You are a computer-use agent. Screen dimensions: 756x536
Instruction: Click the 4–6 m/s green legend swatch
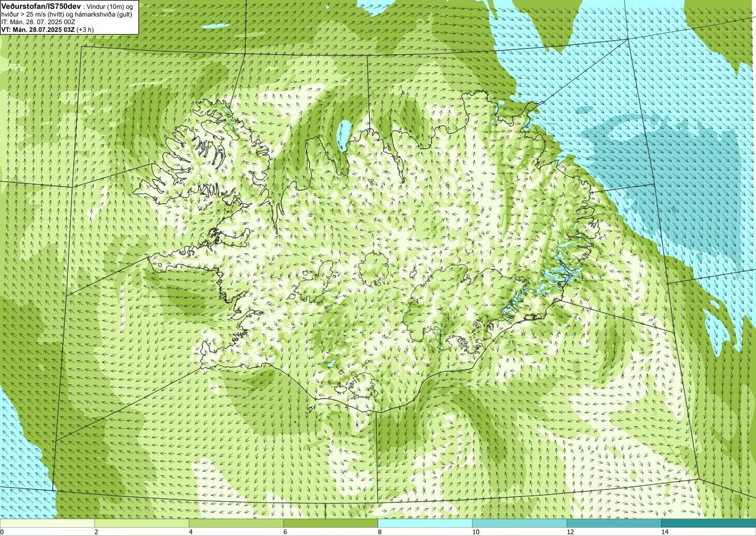(x=236, y=523)
